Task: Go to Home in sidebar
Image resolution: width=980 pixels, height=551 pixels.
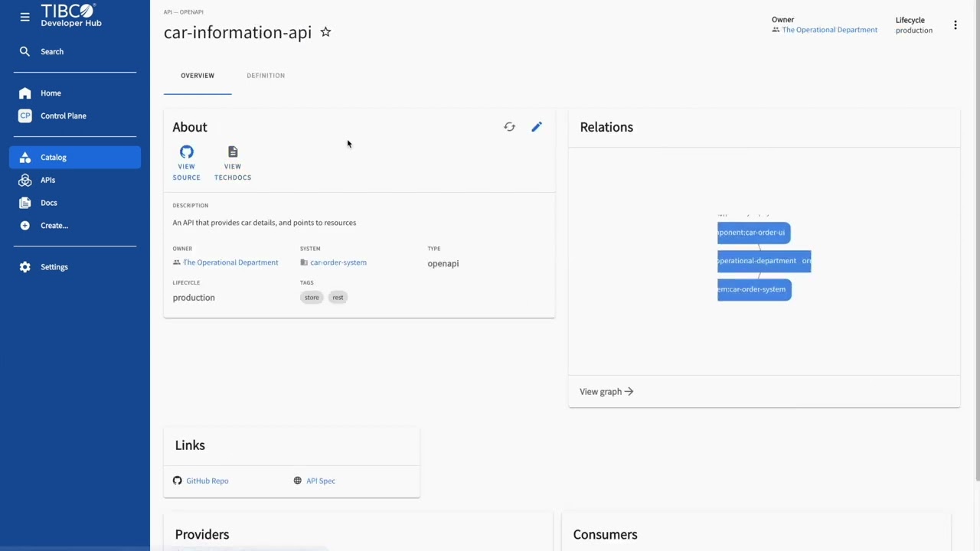Action: [x=51, y=93]
